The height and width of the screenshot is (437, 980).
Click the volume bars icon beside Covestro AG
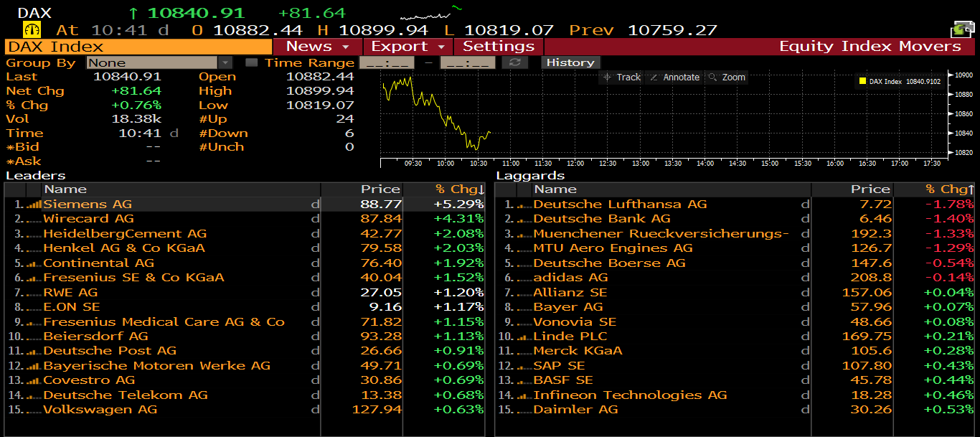pyautogui.click(x=34, y=380)
